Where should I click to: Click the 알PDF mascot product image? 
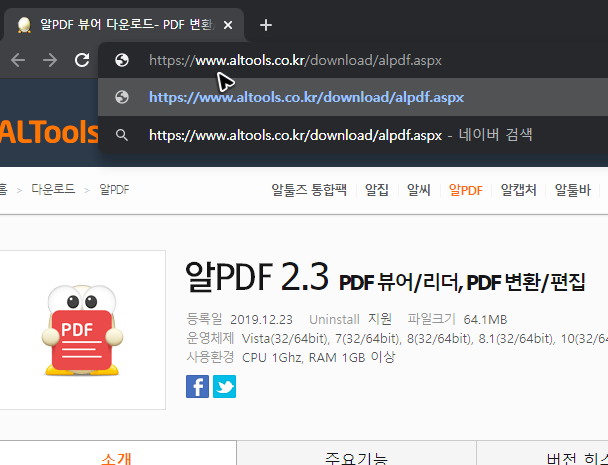pos(82,330)
